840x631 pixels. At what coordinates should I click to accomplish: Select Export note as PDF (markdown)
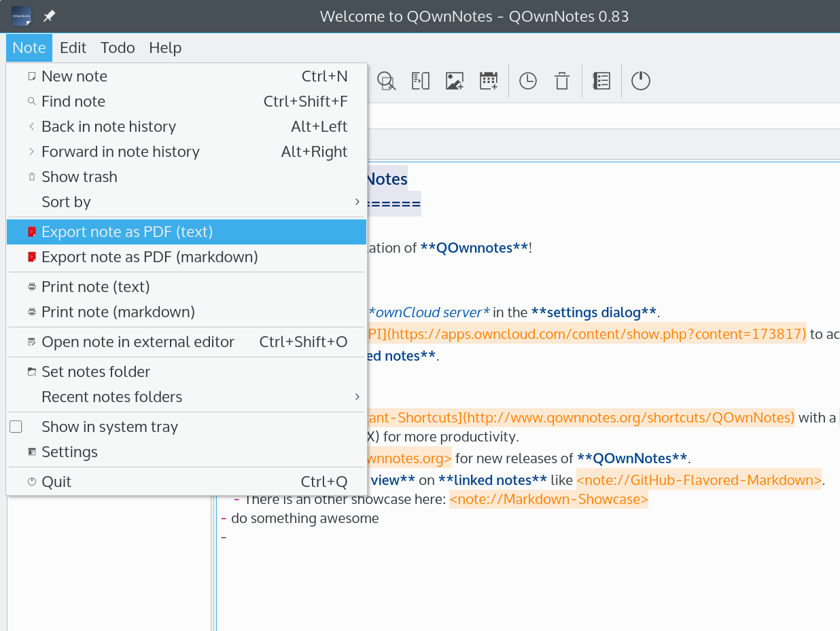186,257
